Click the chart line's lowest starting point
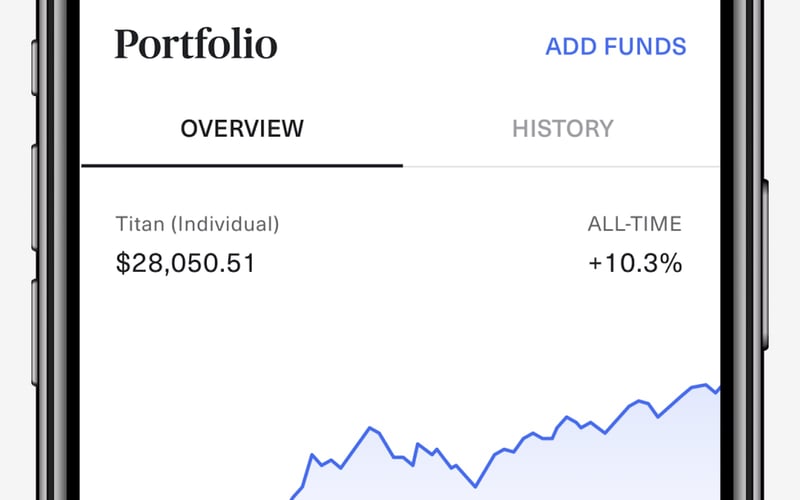 click(293, 496)
